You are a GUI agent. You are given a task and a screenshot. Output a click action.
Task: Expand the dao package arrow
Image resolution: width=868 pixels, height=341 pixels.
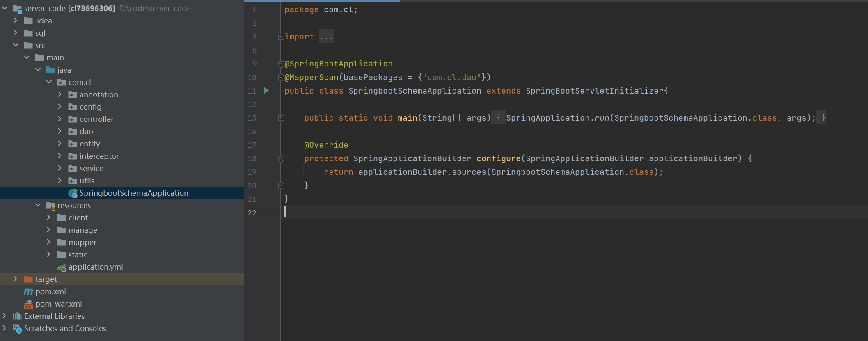[60, 131]
